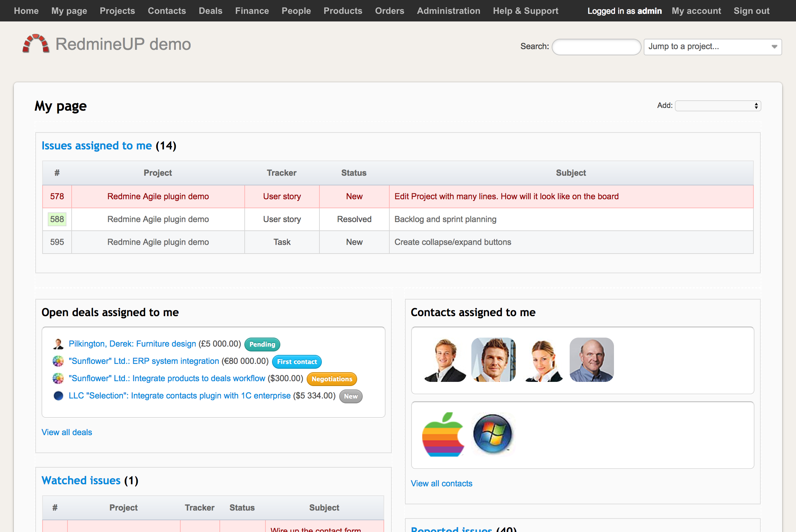Click View all deals link
Viewport: 796px width, 532px height.
[x=67, y=432]
